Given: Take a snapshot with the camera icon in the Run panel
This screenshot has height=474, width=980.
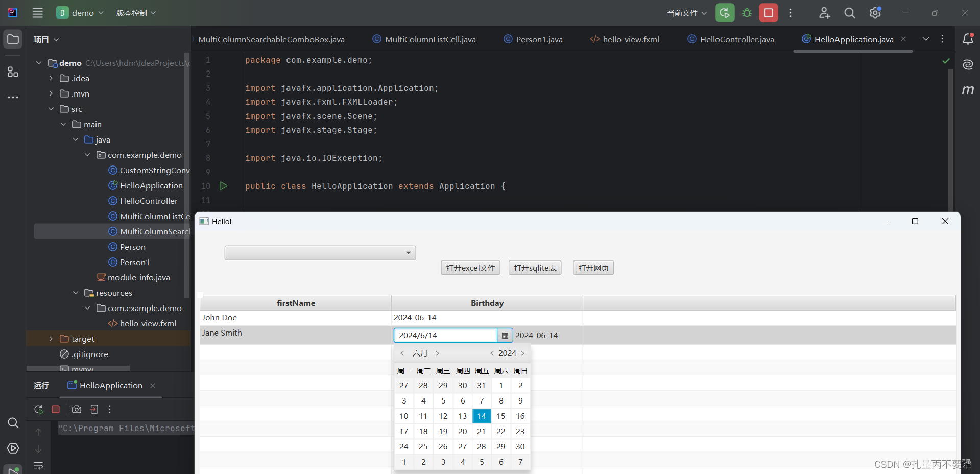Looking at the screenshot, I should [77, 409].
